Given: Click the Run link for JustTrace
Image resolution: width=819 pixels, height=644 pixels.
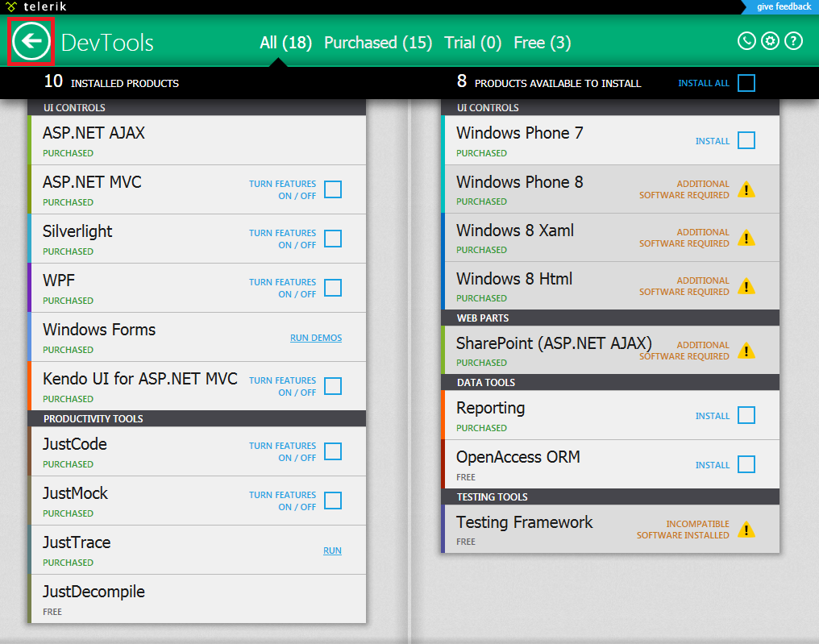Looking at the screenshot, I should coord(332,551).
